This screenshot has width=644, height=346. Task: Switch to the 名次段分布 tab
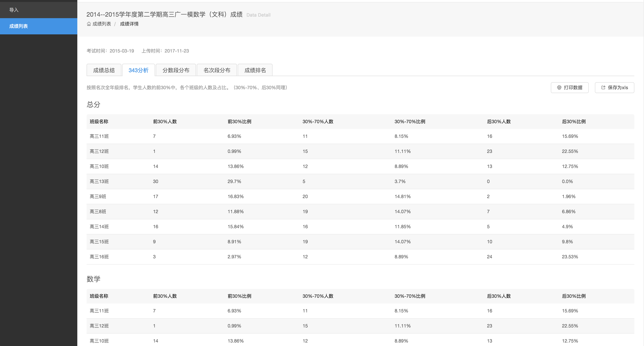coord(217,70)
